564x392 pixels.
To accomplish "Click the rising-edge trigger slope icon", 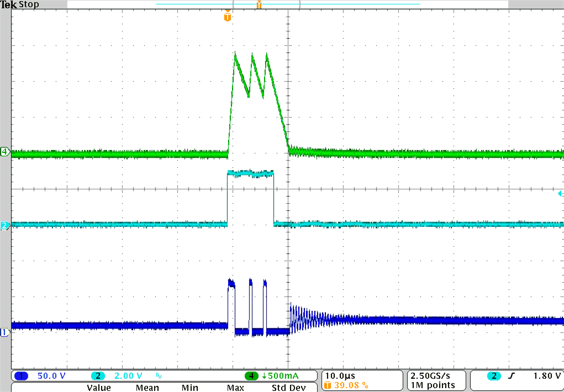I will 512,376.
